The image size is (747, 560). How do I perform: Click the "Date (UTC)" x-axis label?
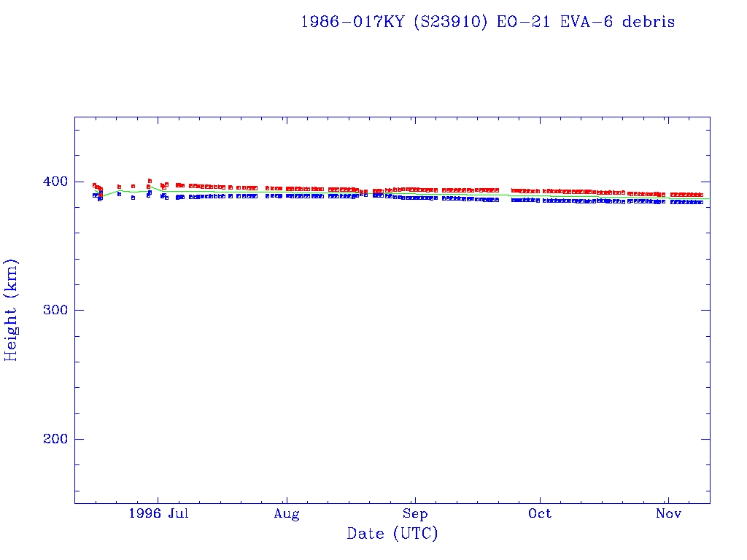tap(392, 534)
